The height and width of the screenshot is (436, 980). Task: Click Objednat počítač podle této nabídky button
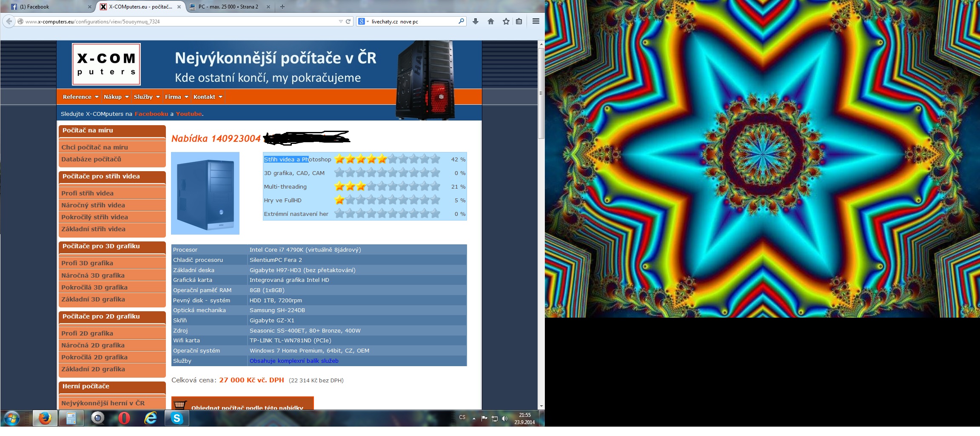[242, 404]
